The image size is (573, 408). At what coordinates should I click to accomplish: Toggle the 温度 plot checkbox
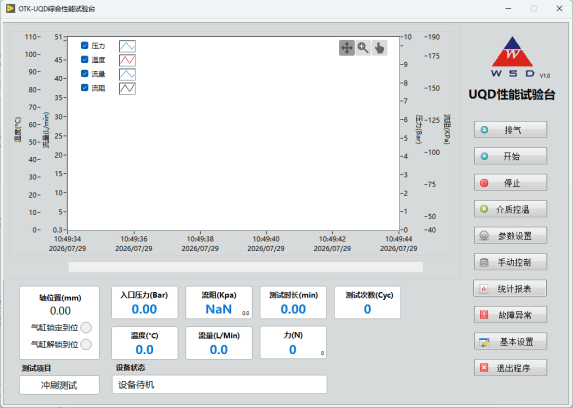[84, 59]
